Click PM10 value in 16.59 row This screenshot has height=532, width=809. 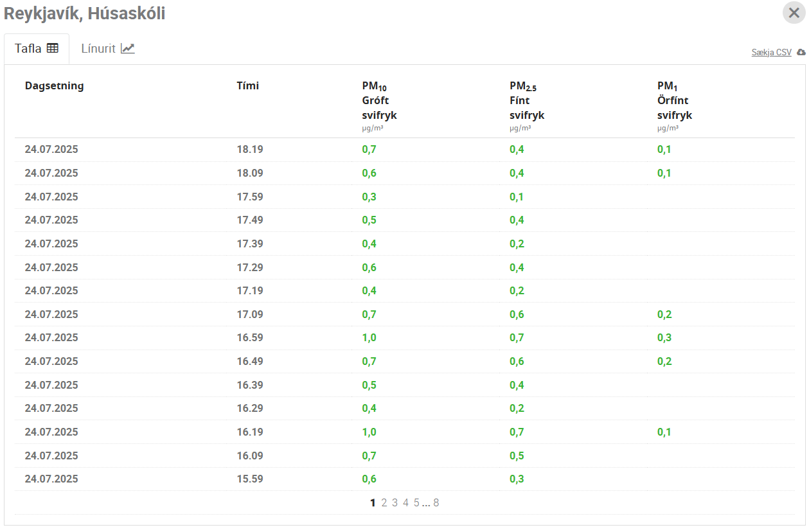pos(369,338)
